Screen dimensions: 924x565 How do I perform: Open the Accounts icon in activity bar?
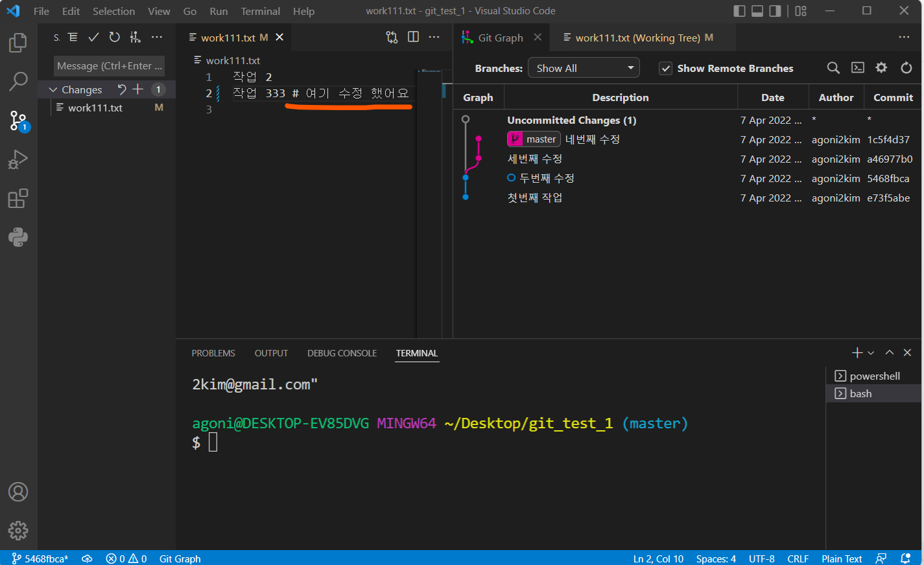coord(18,492)
